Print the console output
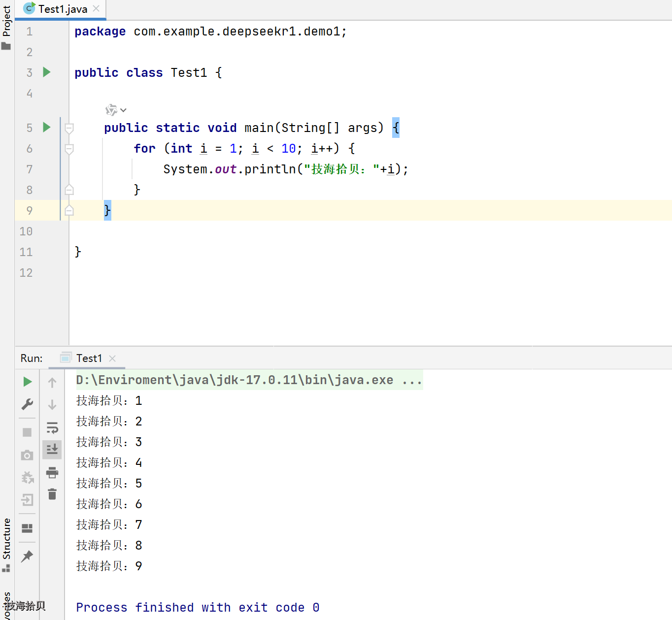 tap(52, 473)
